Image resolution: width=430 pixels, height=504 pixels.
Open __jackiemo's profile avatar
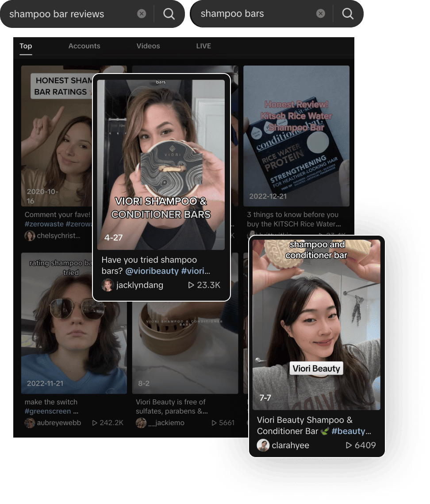(x=141, y=423)
